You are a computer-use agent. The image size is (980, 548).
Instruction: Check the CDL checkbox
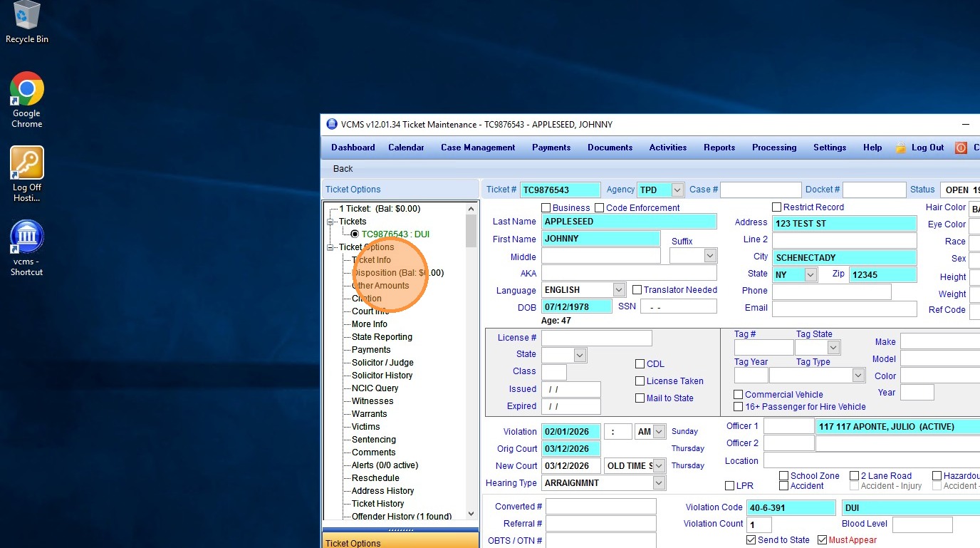tap(640, 364)
